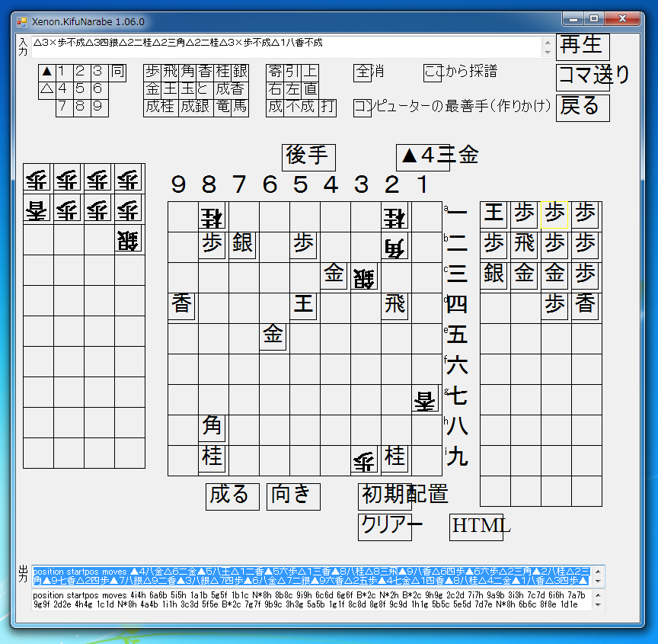658x644 pixels.
Task: Click number 5 in the coordinate keypad
Action: point(82,90)
